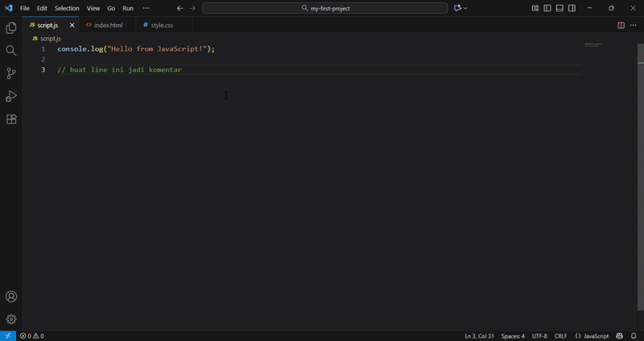The image size is (644, 341).
Task: Click the notifications bell in status bar
Action: (634, 336)
